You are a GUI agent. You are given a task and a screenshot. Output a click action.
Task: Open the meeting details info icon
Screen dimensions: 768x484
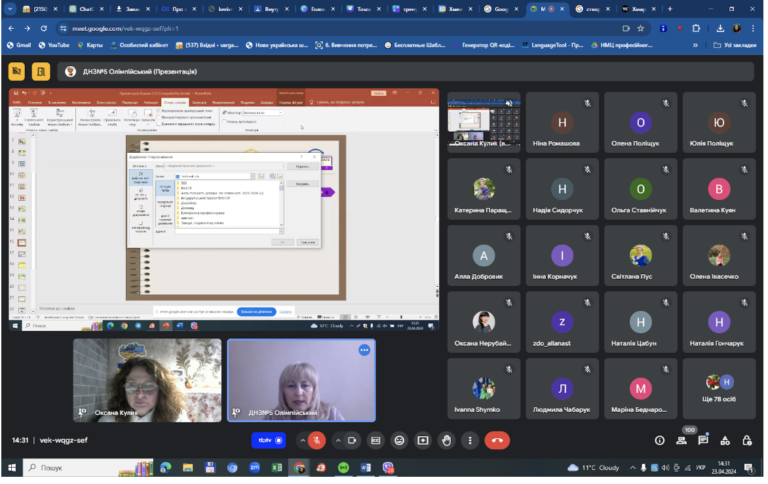pyautogui.click(x=660, y=441)
